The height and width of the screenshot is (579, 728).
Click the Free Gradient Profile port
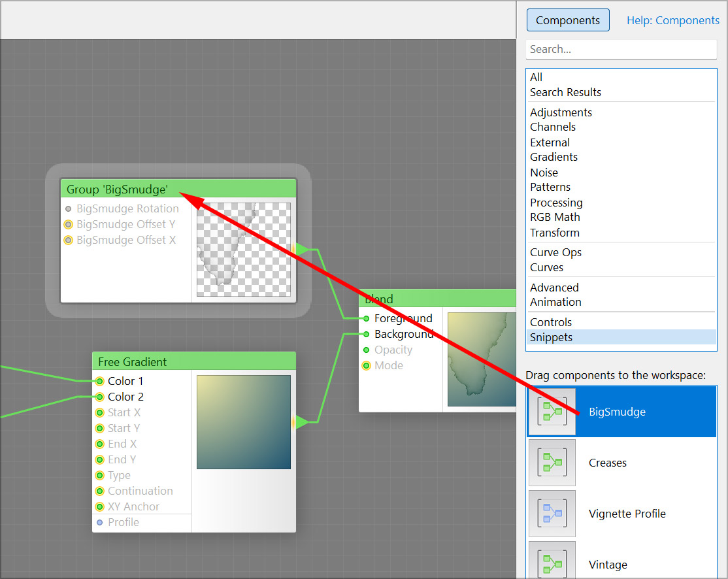pyautogui.click(x=99, y=522)
